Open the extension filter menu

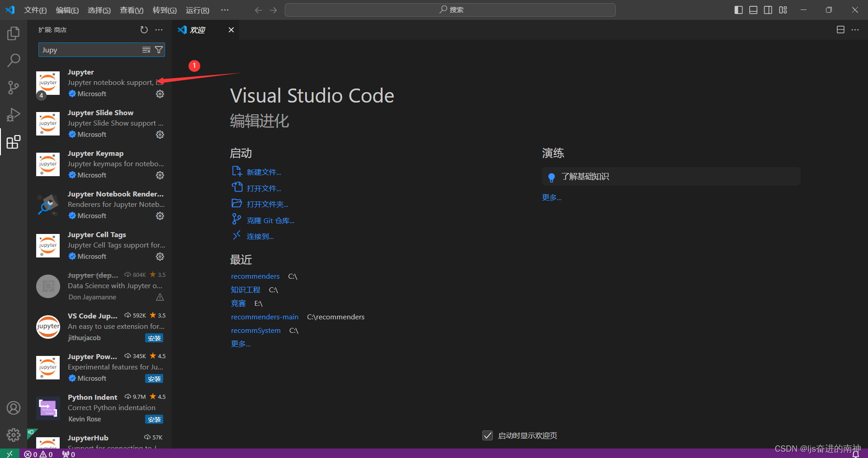click(x=159, y=50)
